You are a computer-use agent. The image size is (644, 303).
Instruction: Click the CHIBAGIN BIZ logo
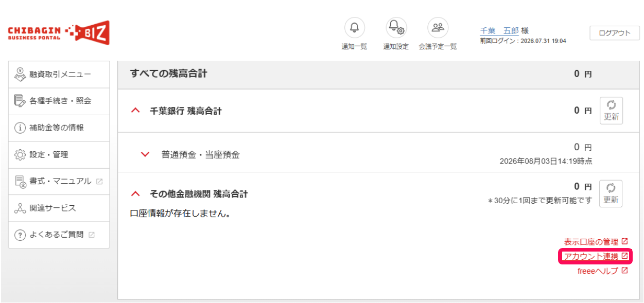(x=59, y=33)
